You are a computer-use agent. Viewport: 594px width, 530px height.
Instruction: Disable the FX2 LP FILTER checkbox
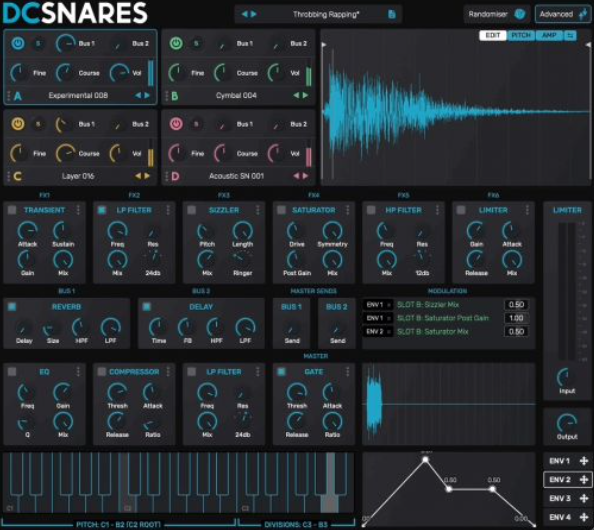point(102,210)
